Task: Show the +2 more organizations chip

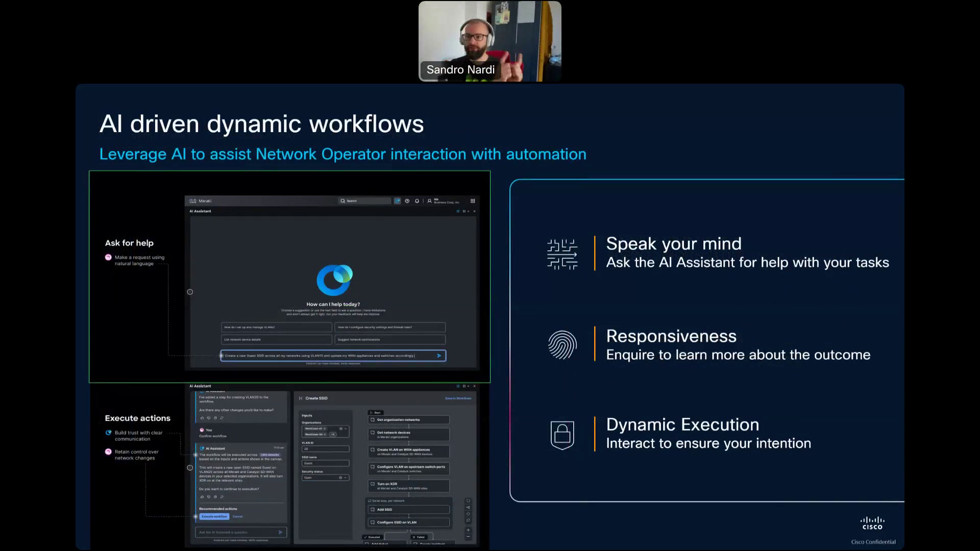Action: coord(333,434)
